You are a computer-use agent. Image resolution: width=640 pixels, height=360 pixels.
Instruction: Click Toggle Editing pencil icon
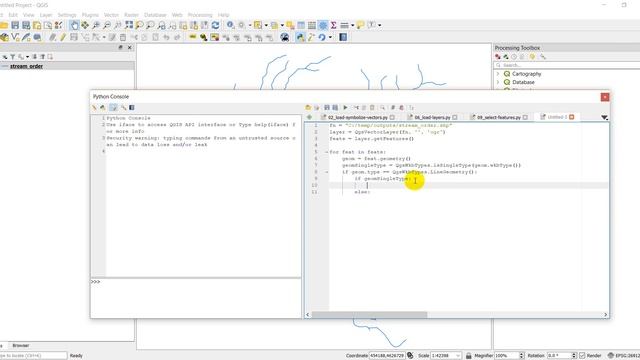(63, 38)
